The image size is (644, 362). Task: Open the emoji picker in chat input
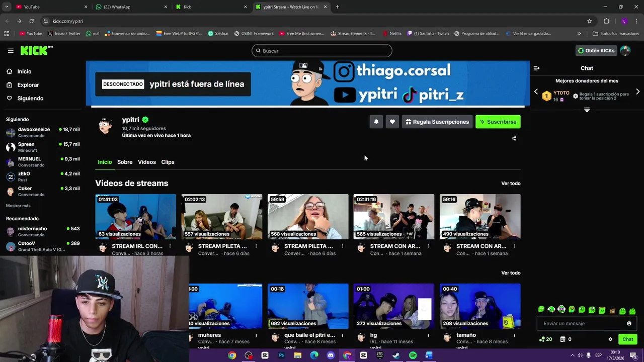tap(629, 323)
